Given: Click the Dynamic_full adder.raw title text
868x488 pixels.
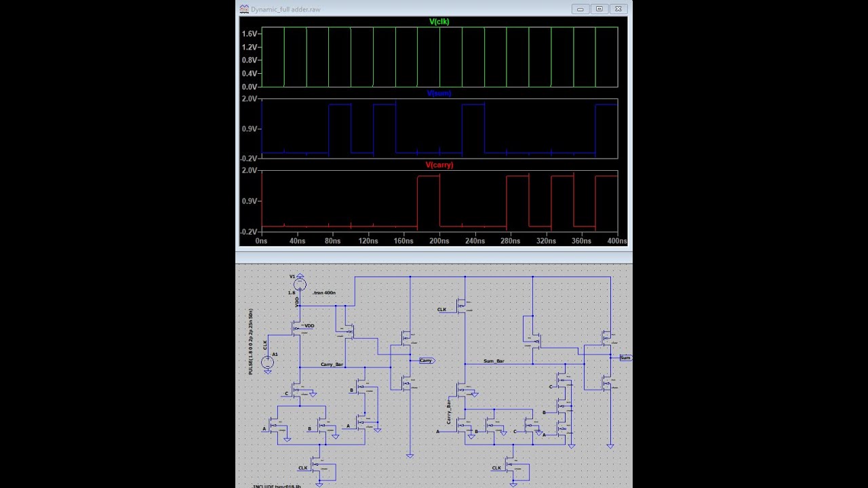Looking at the screenshot, I should (x=285, y=9).
